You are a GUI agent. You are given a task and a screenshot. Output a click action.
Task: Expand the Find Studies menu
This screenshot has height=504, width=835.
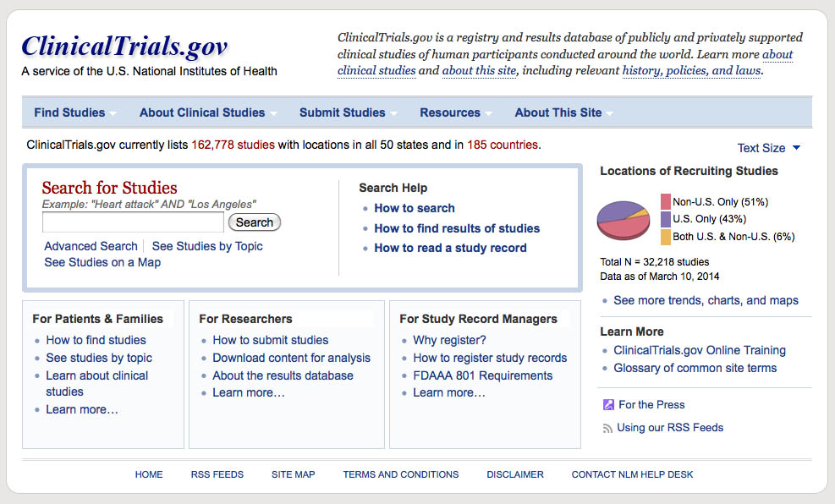[74, 112]
